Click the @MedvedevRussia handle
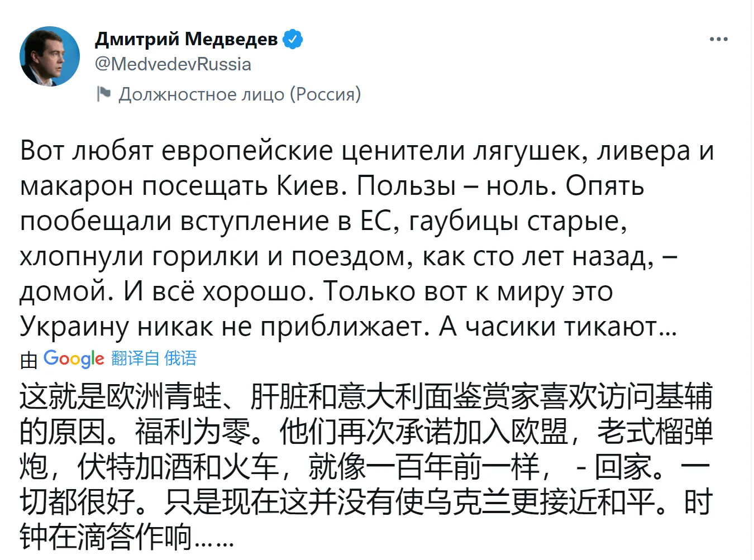Image resolution: width=754 pixels, height=560 pixels. pos(173,64)
